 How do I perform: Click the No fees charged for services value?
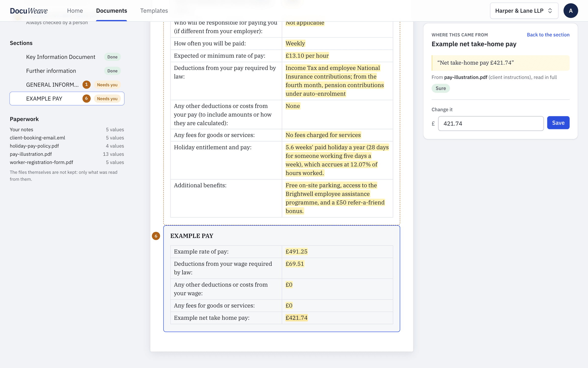coord(323,135)
